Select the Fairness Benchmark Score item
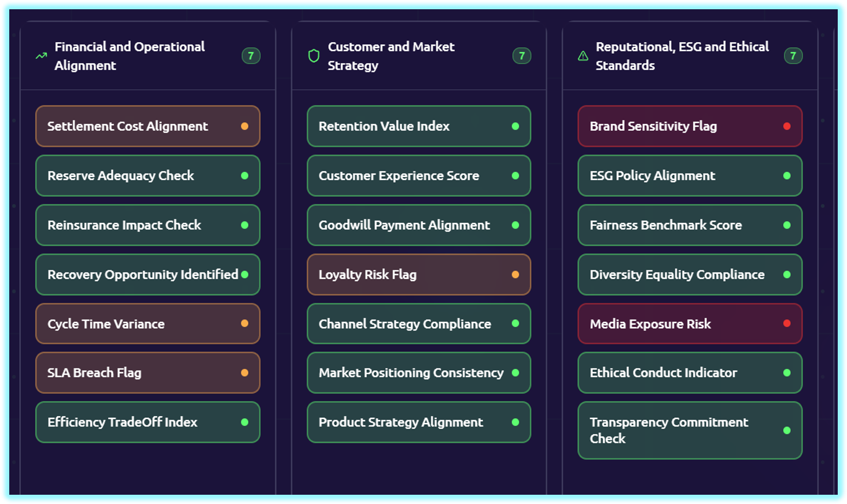 tap(690, 225)
